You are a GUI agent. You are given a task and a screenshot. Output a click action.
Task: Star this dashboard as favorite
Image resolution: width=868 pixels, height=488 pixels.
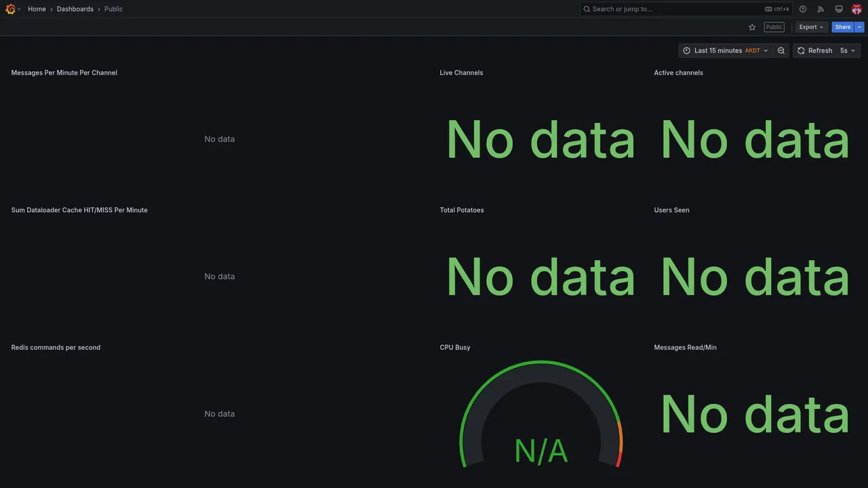[x=752, y=27]
